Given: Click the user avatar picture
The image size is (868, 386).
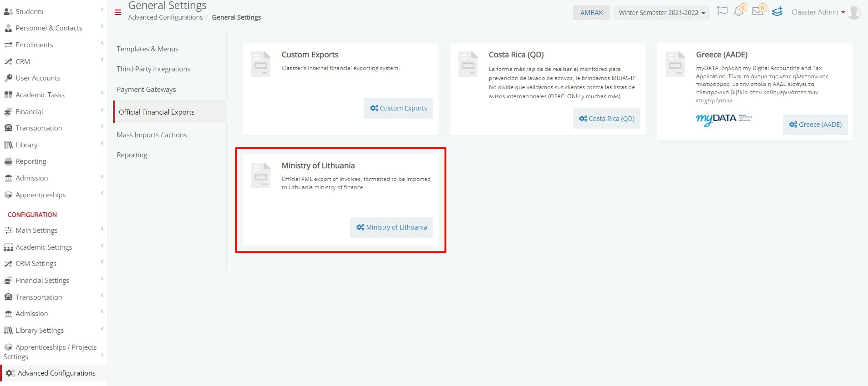Looking at the screenshot, I should 854,12.
